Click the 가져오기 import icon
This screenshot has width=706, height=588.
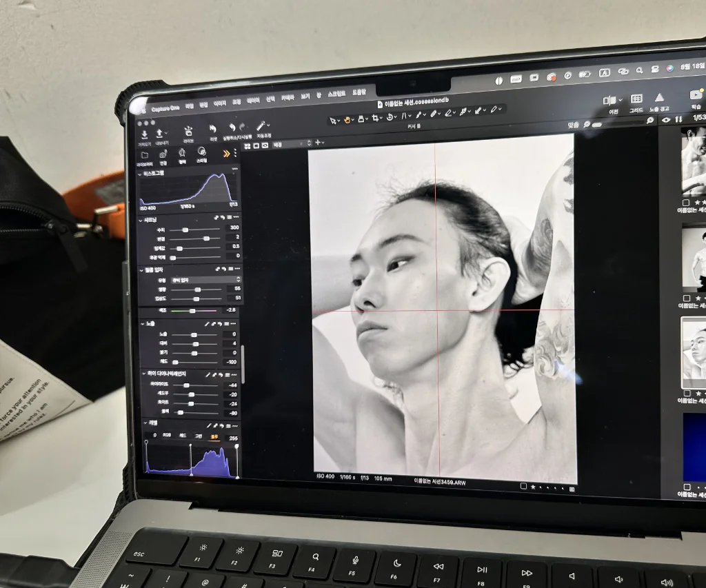pyautogui.click(x=144, y=134)
